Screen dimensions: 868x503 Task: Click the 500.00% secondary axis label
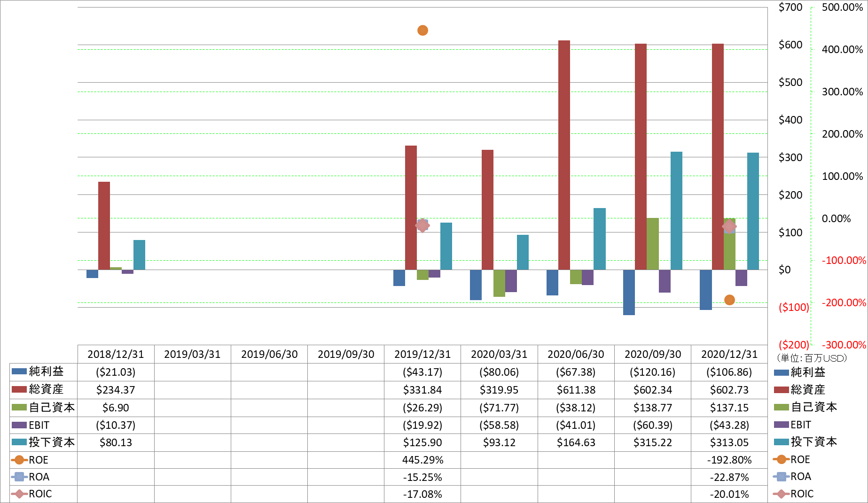click(842, 7)
